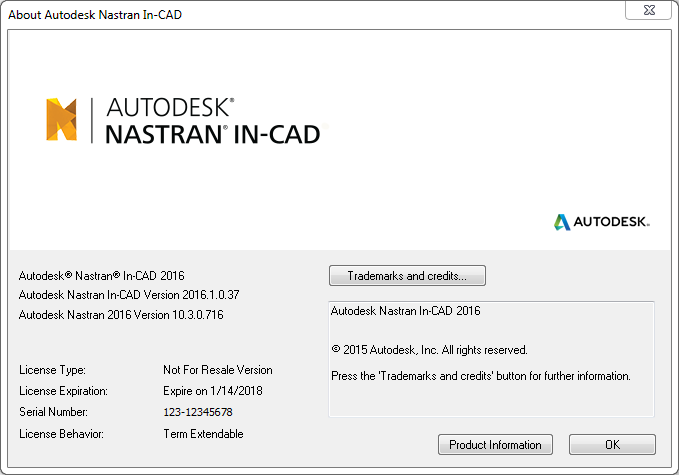Click the 'Serial Number:' label

pyautogui.click(x=53, y=412)
